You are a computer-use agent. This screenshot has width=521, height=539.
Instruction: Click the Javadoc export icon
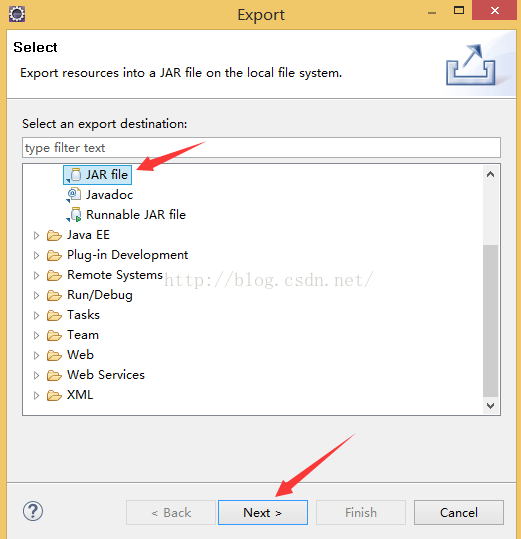click(x=74, y=195)
